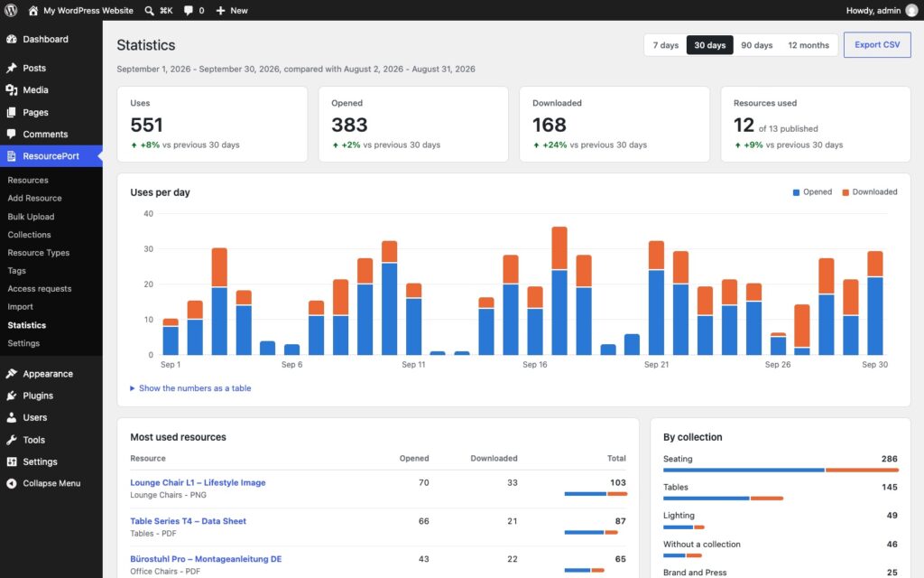Click the Plugins plug icon
This screenshot has width=924, height=578.
click(x=11, y=396)
